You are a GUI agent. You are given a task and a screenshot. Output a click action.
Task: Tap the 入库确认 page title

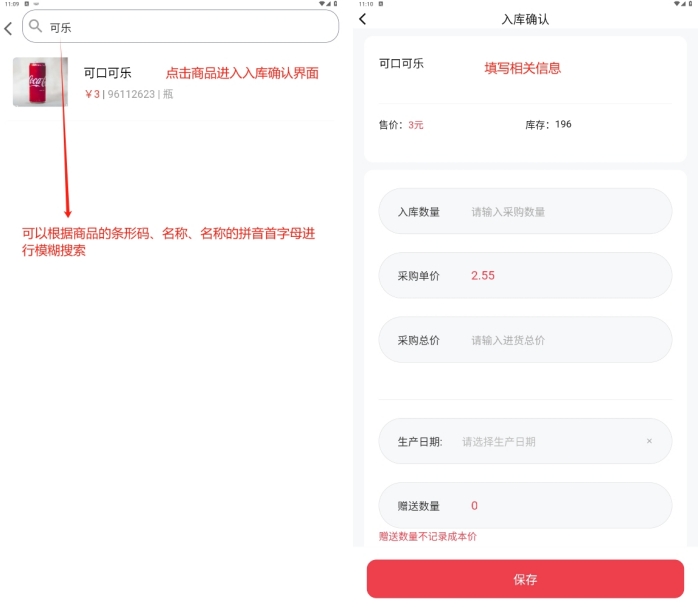(525, 19)
